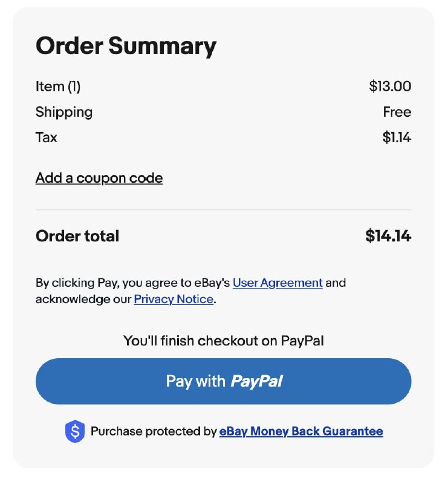Click "You'll finish checkout on PayPal" text

223,341
